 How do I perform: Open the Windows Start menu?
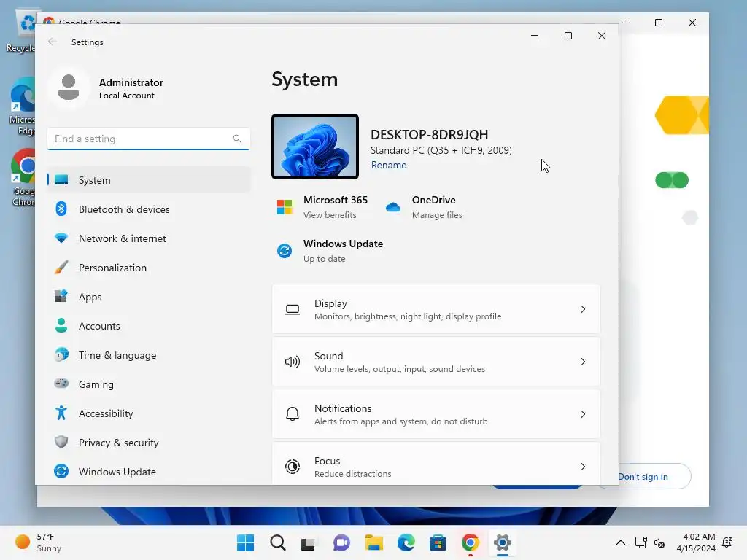pos(245,542)
